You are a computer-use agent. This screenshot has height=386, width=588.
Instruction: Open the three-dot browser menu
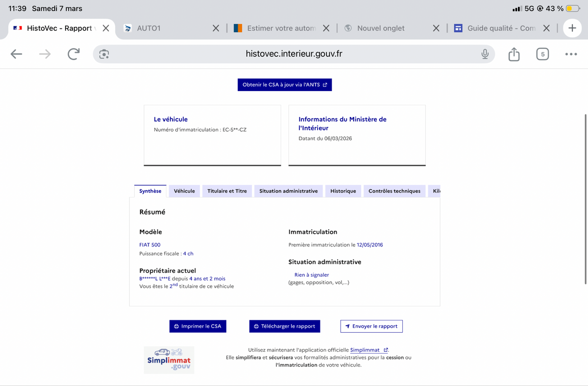(x=571, y=54)
